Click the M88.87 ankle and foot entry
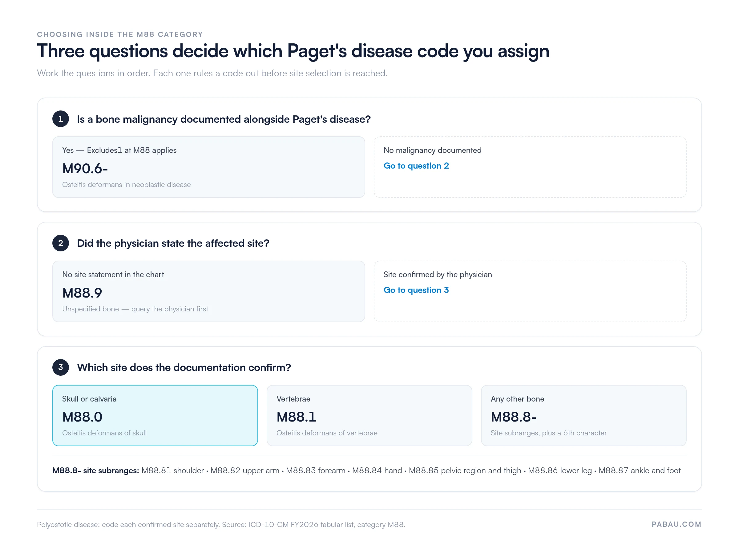Viewport: 739px width, 560px height. pos(640,470)
